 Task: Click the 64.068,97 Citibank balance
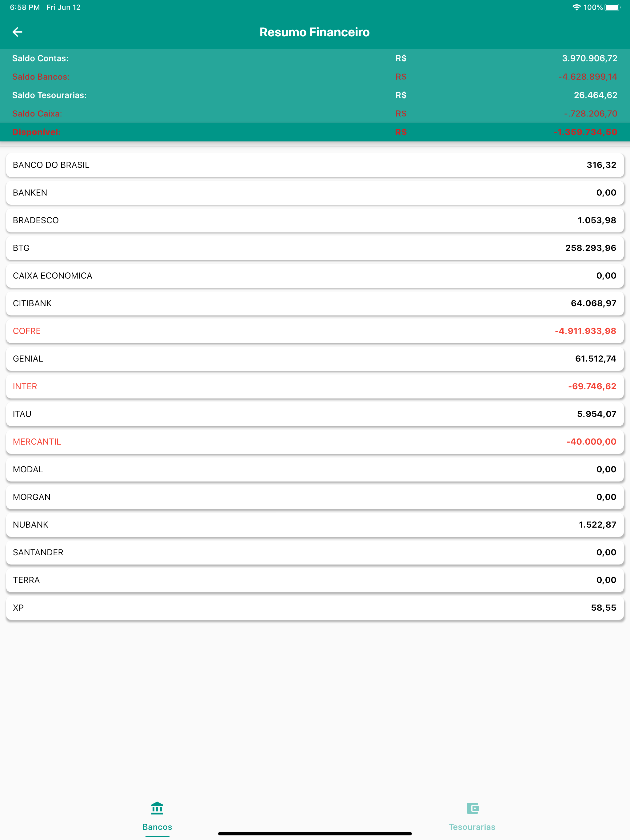[x=593, y=303]
